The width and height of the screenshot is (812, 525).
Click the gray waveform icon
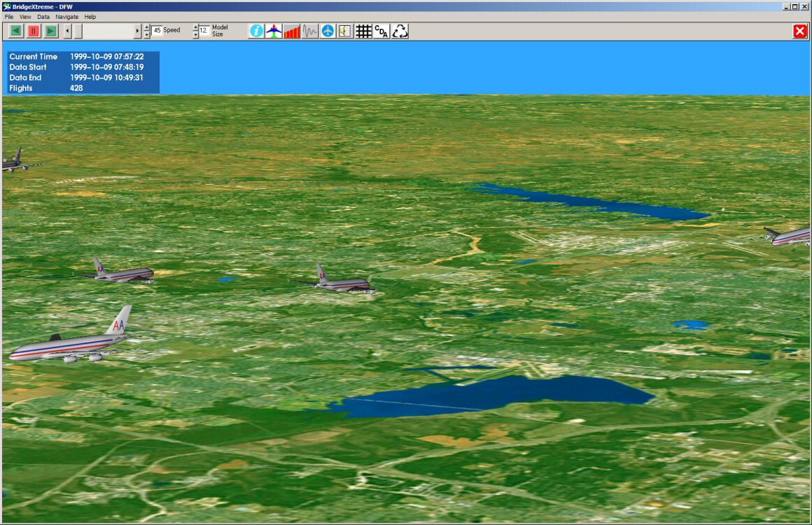coord(309,31)
